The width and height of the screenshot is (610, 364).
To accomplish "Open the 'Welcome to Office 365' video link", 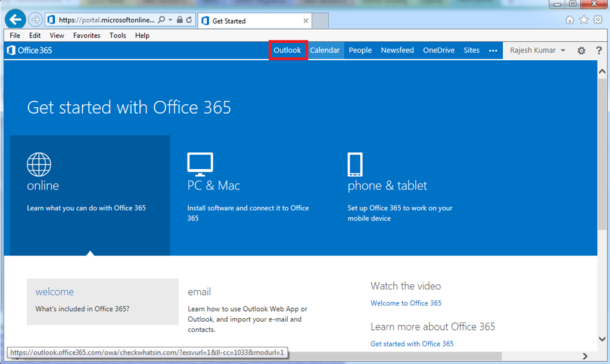I will coord(406,303).
